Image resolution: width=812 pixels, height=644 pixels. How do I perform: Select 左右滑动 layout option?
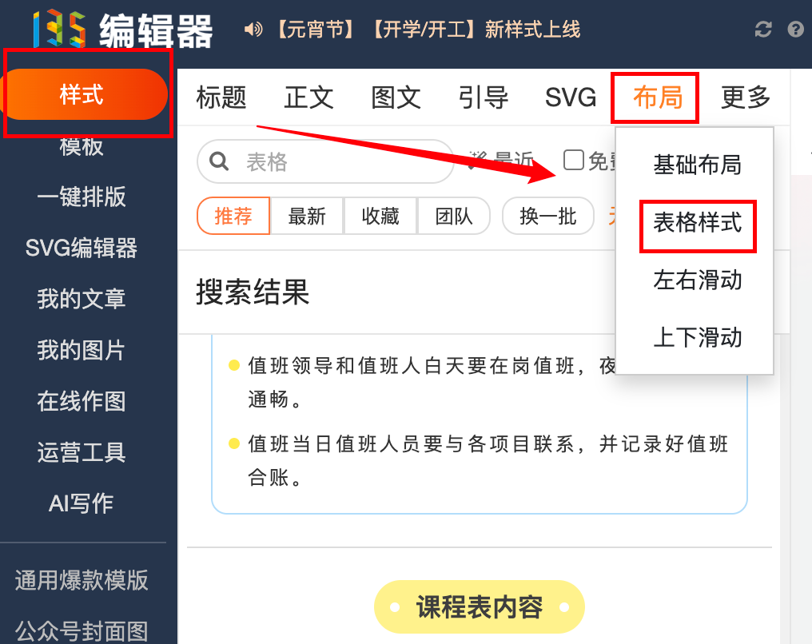pos(697,280)
